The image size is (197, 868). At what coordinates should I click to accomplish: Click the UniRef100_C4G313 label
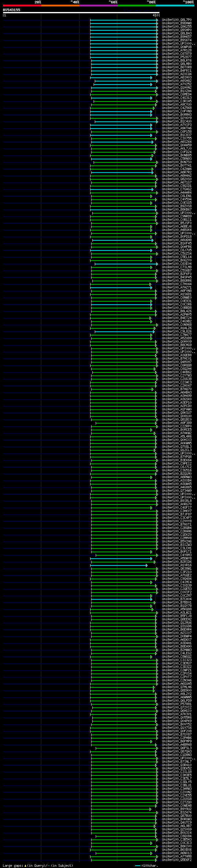177,98
